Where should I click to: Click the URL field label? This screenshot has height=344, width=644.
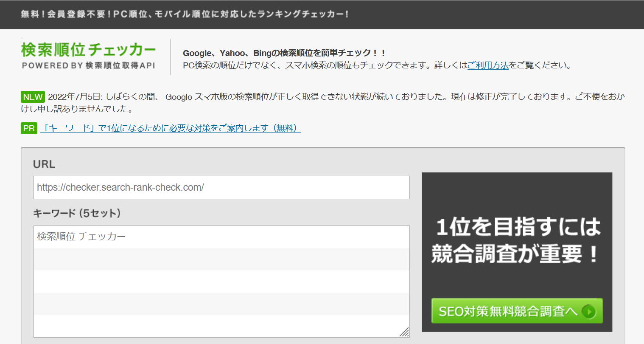point(44,164)
